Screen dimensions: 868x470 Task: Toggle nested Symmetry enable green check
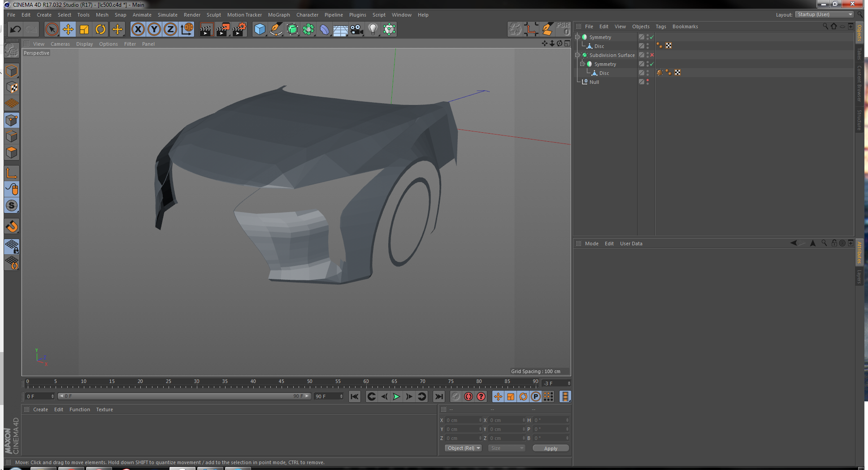click(652, 64)
